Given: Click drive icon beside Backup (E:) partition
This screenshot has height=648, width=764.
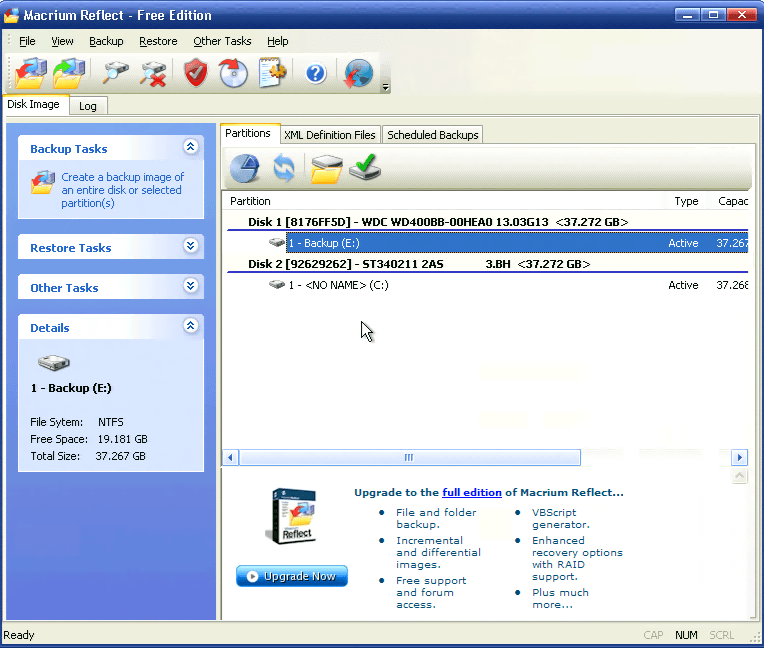Looking at the screenshot, I should click(x=277, y=242).
